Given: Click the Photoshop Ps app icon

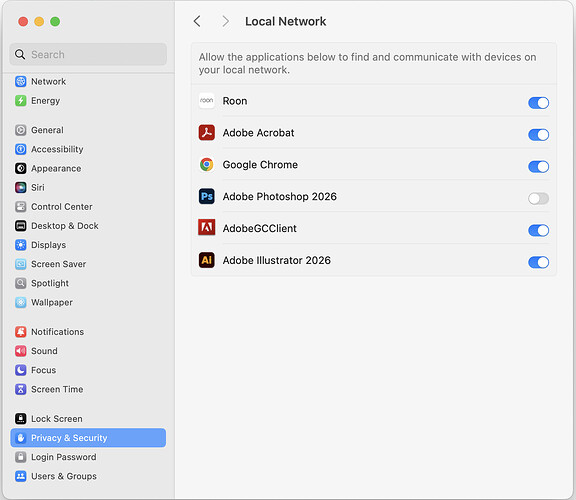Looking at the screenshot, I should [x=206, y=196].
